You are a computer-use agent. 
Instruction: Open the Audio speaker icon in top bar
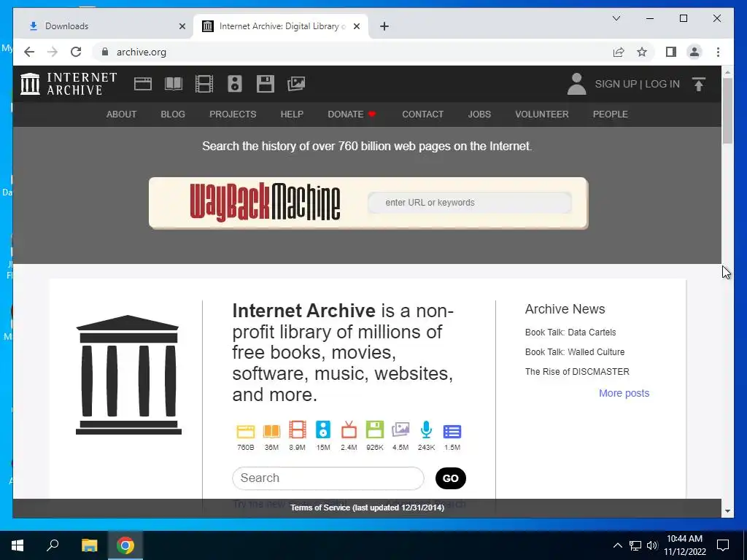(234, 84)
